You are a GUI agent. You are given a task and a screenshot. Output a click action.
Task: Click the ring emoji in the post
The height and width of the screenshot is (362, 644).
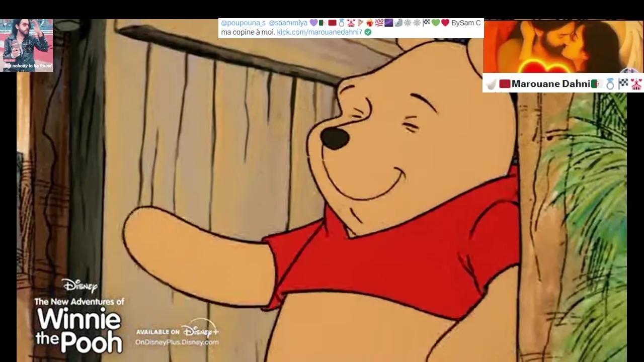click(x=342, y=23)
